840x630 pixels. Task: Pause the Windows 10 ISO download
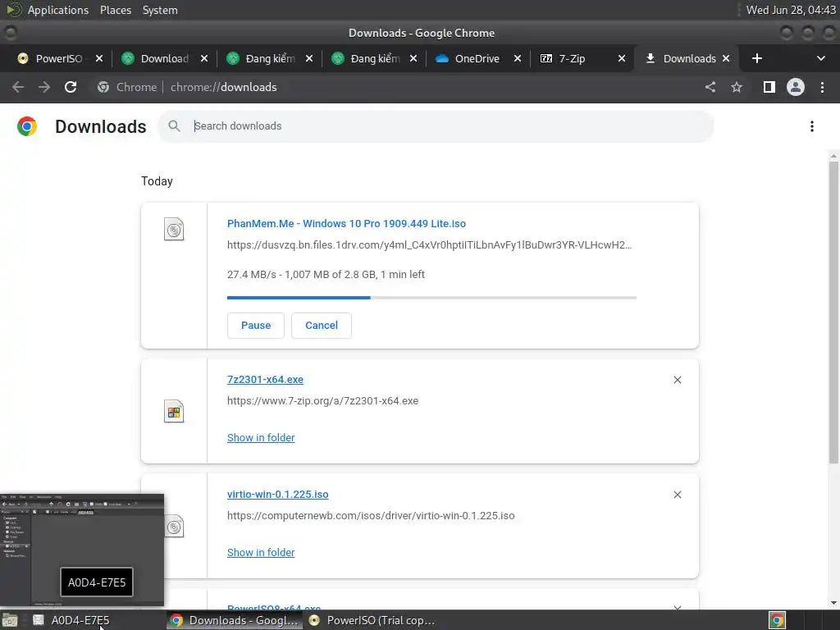[256, 325]
